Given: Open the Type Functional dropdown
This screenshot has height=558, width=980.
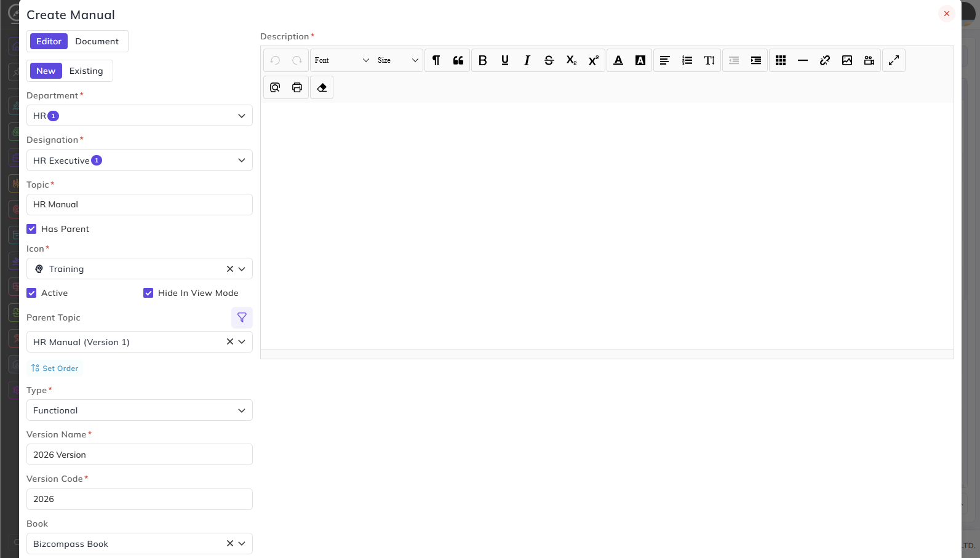Looking at the screenshot, I should [140, 410].
